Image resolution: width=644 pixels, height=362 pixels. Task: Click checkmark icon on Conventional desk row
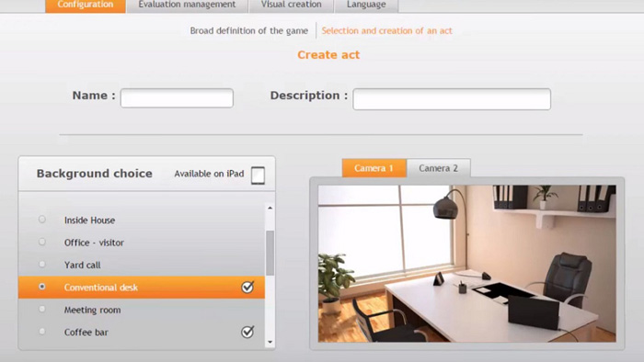click(x=247, y=287)
